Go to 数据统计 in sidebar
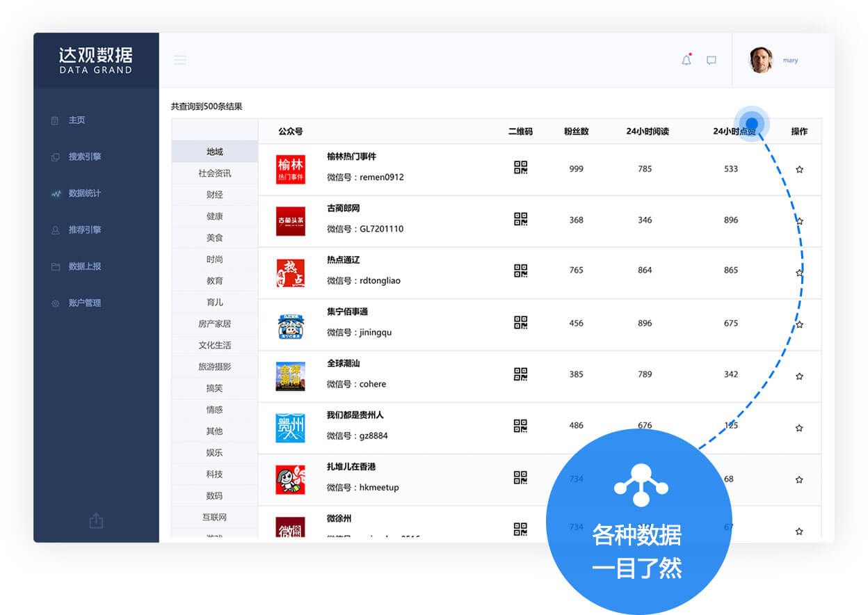The width and height of the screenshot is (868, 615). coord(84,193)
